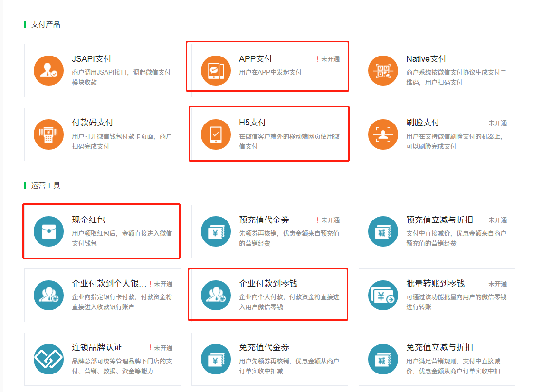This screenshot has width=533, height=392.
Task: Click the APP支付 phone icon
Action: 216,70
